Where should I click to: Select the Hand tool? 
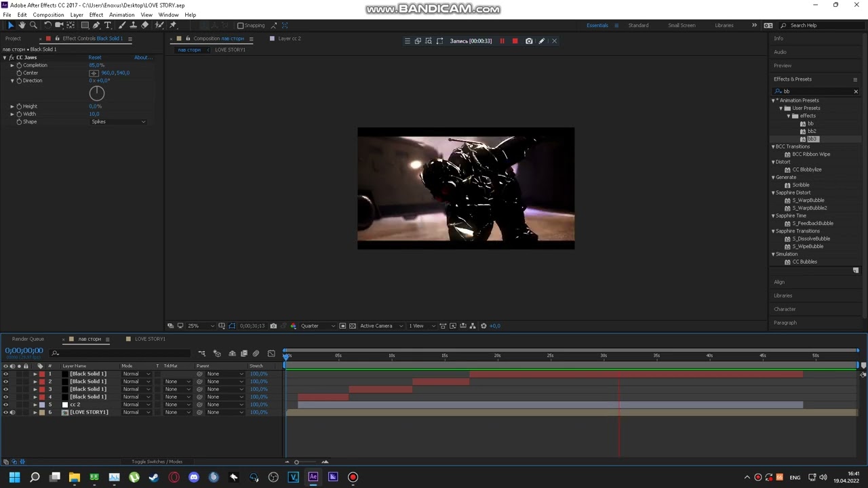coord(22,25)
